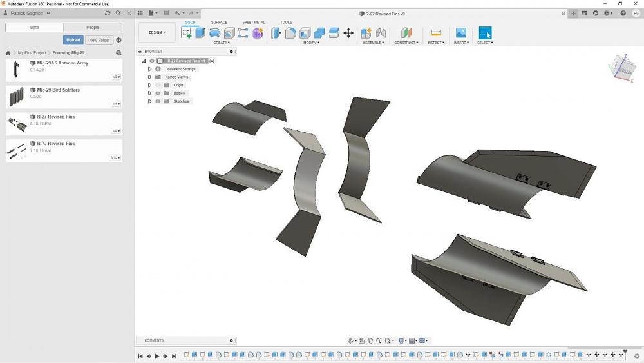Switch to the SOLID tab
Screen dimensions: 644x363
click(190, 22)
